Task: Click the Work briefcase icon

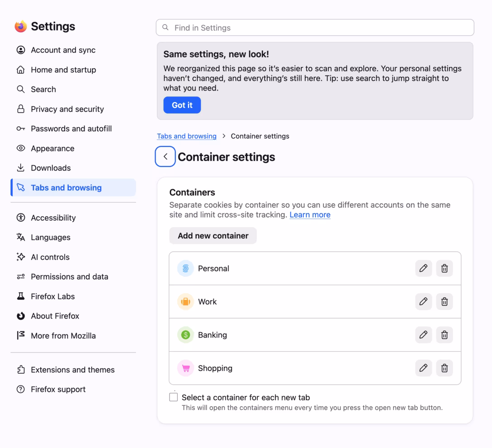Action: 185,302
